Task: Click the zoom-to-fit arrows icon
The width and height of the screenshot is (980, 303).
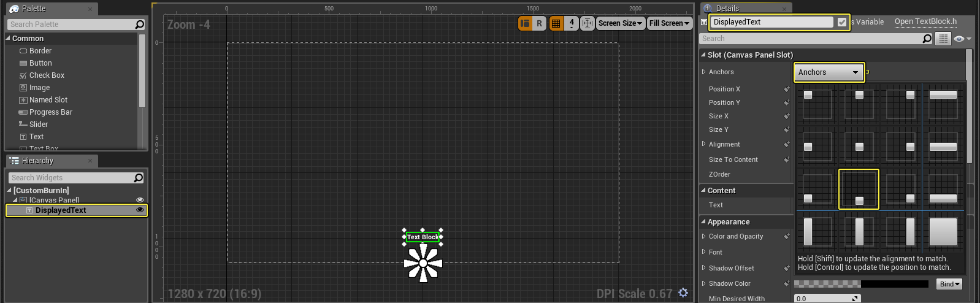Action: [x=588, y=23]
